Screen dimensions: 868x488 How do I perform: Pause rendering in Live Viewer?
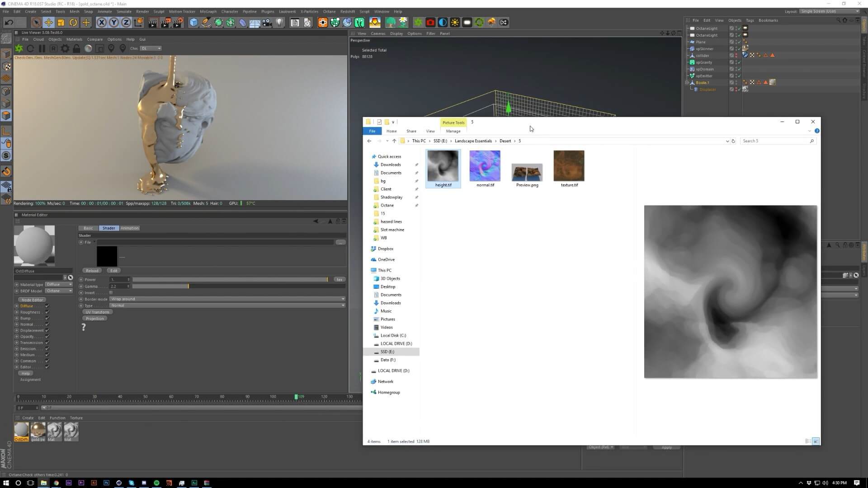(x=42, y=48)
